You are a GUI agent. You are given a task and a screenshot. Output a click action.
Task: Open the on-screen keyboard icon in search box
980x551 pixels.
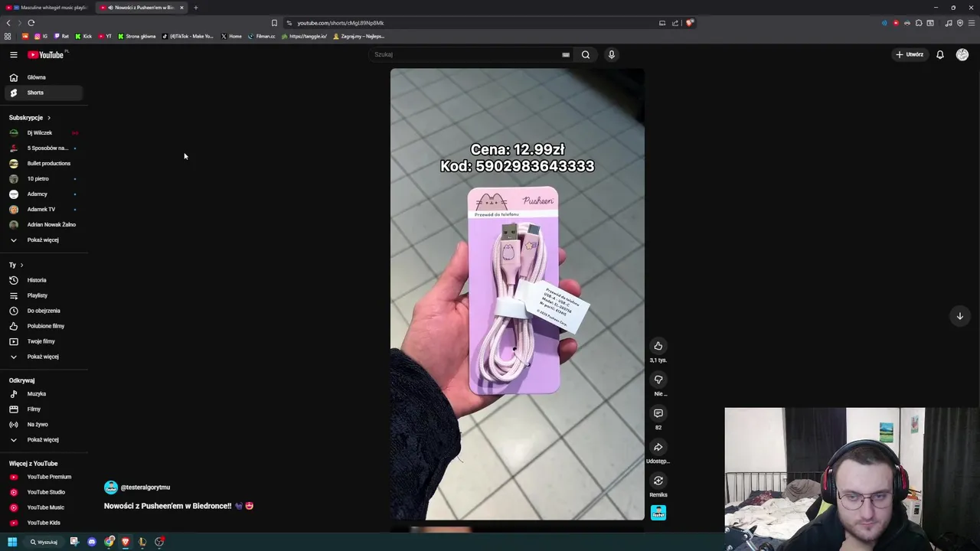click(x=566, y=54)
